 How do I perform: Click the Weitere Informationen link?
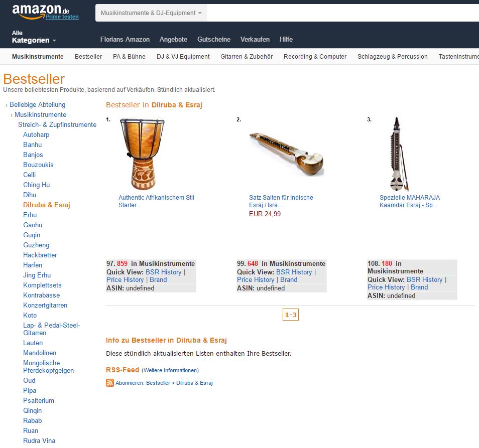[170, 370]
